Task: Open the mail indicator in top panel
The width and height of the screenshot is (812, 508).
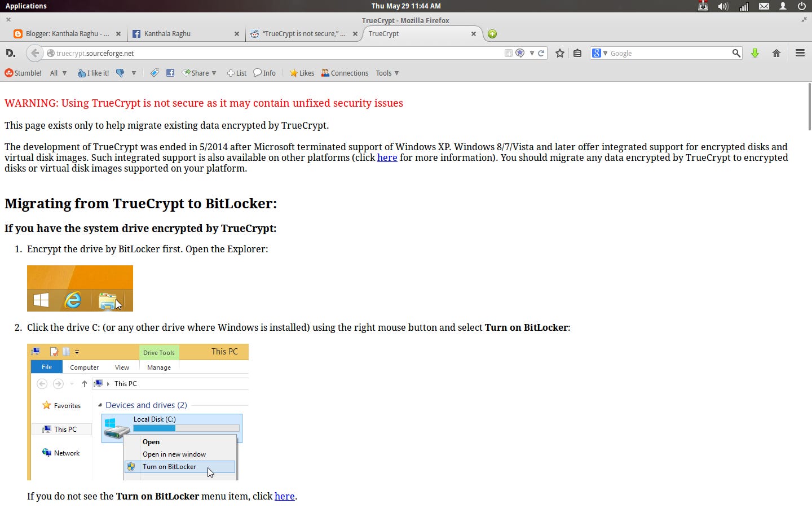Action: click(764, 6)
